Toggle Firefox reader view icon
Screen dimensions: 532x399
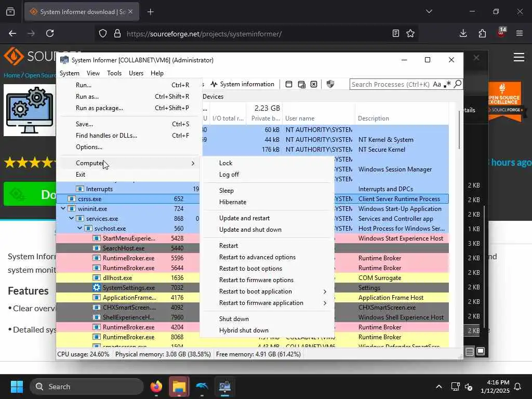[395, 33]
